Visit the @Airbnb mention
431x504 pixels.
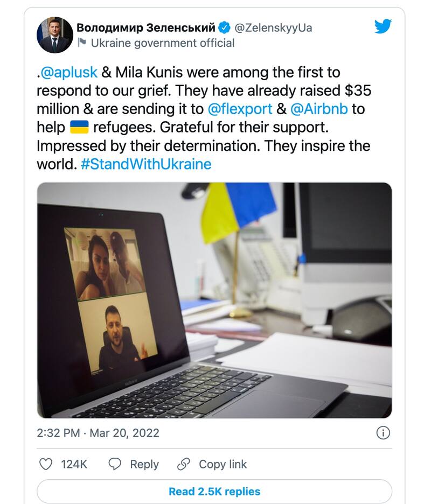pyautogui.click(x=319, y=109)
